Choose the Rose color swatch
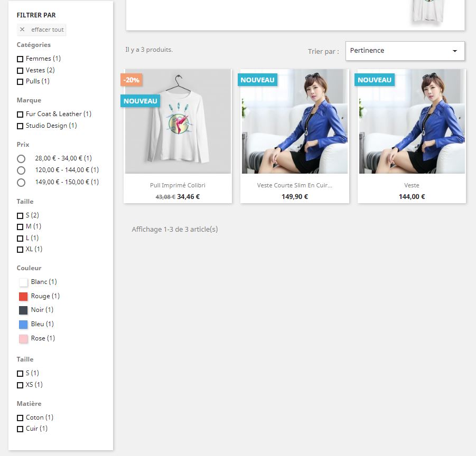 [23, 339]
